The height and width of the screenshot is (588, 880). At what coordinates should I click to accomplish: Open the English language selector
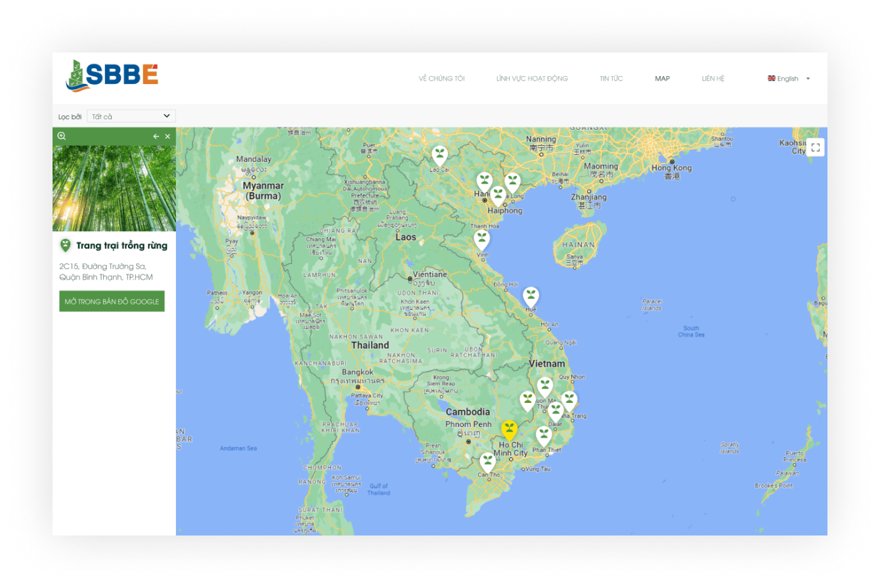[x=783, y=79]
